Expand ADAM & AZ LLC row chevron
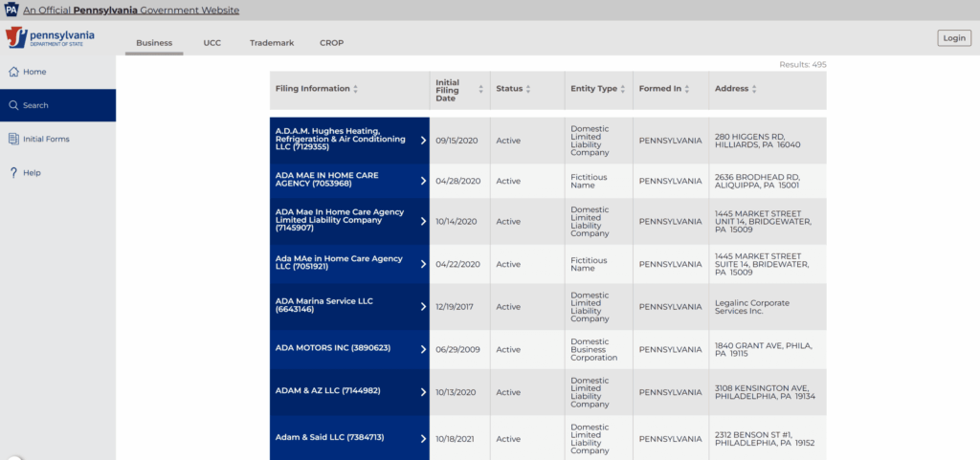The width and height of the screenshot is (980, 460). (423, 392)
